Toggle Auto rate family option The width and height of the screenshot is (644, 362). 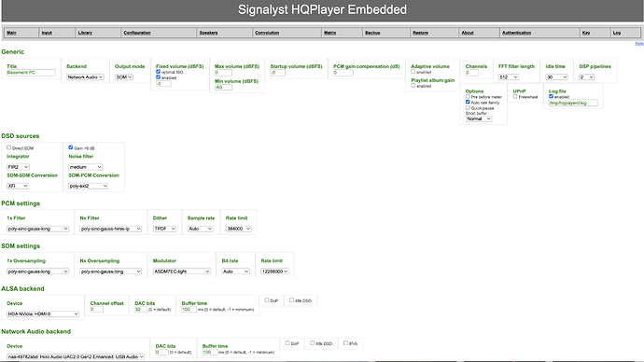click(x=468, y=102)
